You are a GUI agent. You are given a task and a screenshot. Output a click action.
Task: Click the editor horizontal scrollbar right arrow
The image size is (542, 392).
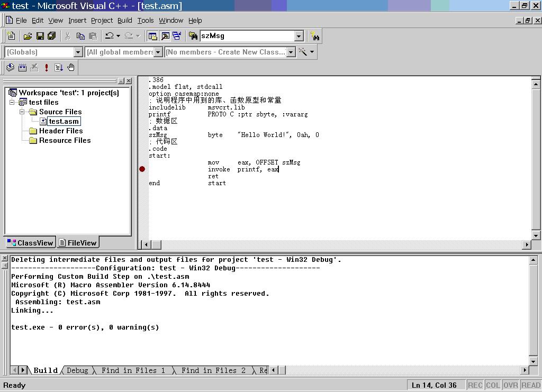[527, 244]
